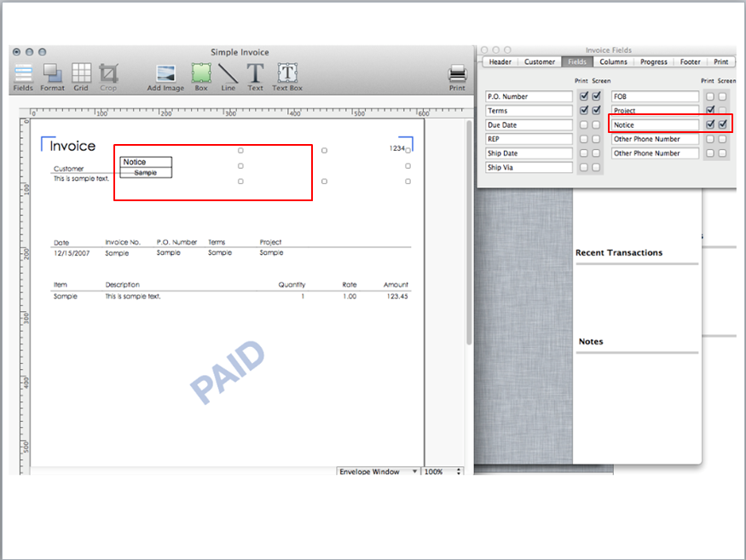
Task: Switch to the Progress tab
Action: point(654,62)
